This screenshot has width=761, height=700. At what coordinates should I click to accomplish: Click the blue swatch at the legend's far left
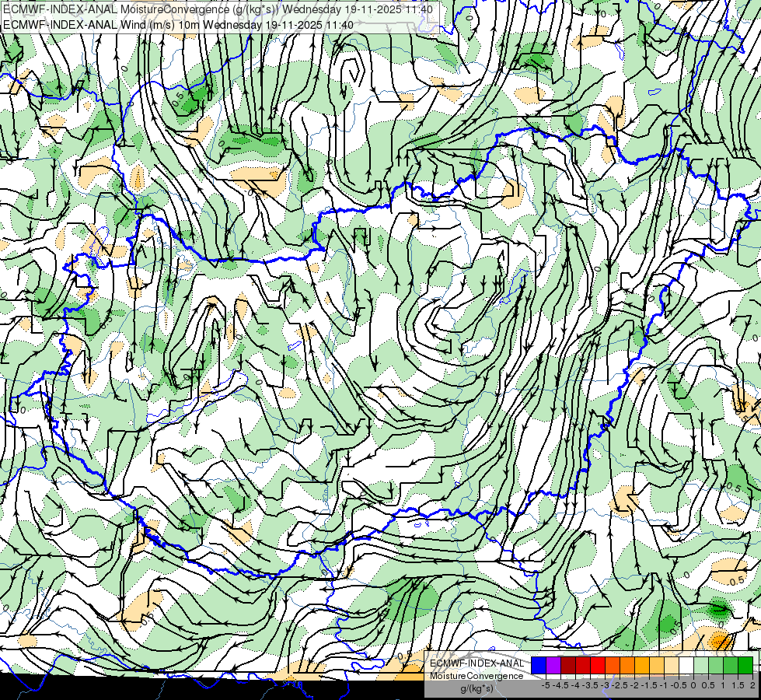539,665
